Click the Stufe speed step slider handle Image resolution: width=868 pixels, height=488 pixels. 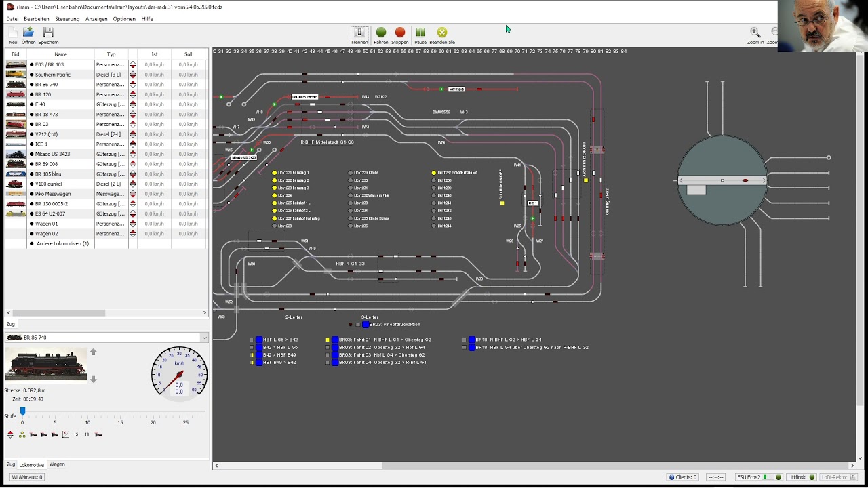[x=22, y=411]
